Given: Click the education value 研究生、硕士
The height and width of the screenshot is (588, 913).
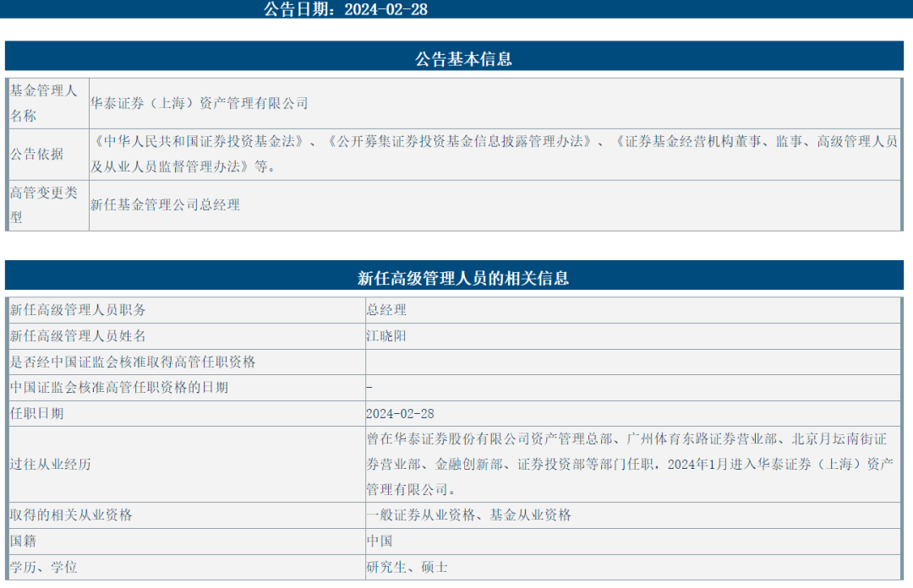Looking at the screenshot, I should [407, 567].
